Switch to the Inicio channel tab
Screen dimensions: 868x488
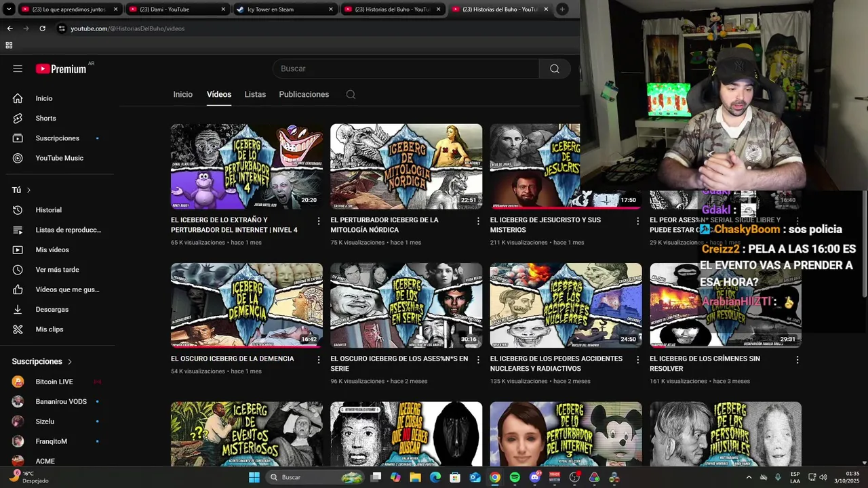[182, 94]
